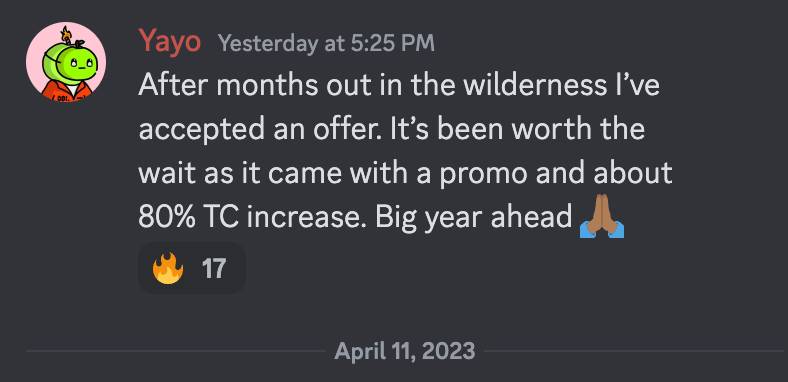Click the divider line left of the date
Viewport: 788px width, 382px height.
click(x=175, y=350)
